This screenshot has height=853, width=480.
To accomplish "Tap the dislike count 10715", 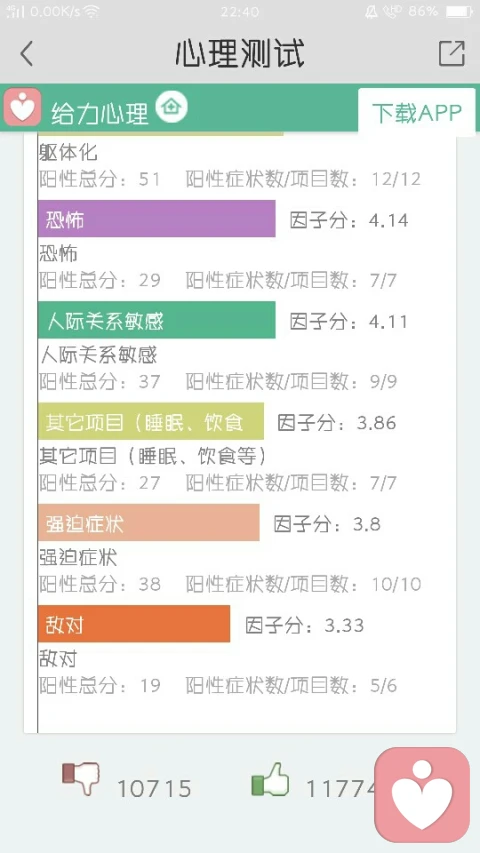I will click(154, 788).
